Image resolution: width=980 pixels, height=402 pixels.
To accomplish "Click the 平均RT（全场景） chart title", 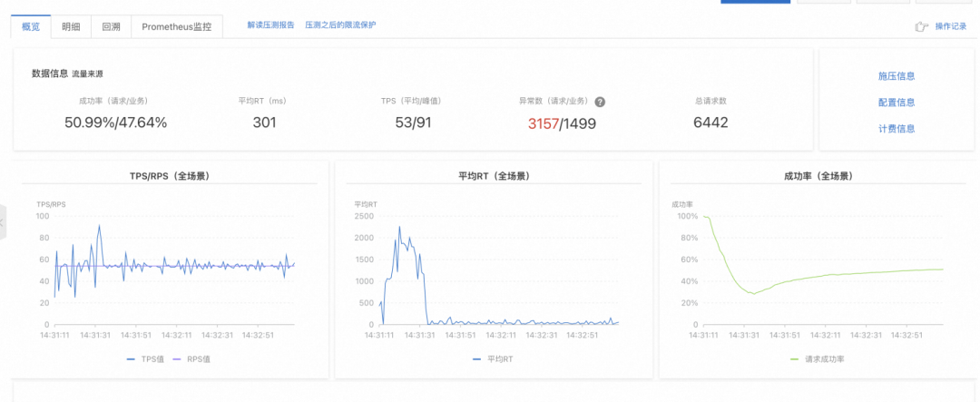I will coord(494,176).
